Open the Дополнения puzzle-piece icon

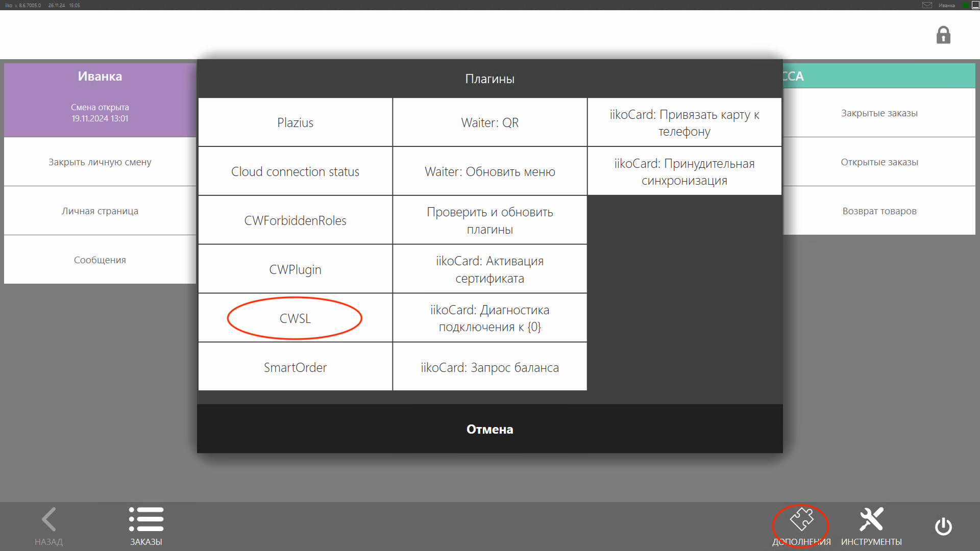pos(801,520)
